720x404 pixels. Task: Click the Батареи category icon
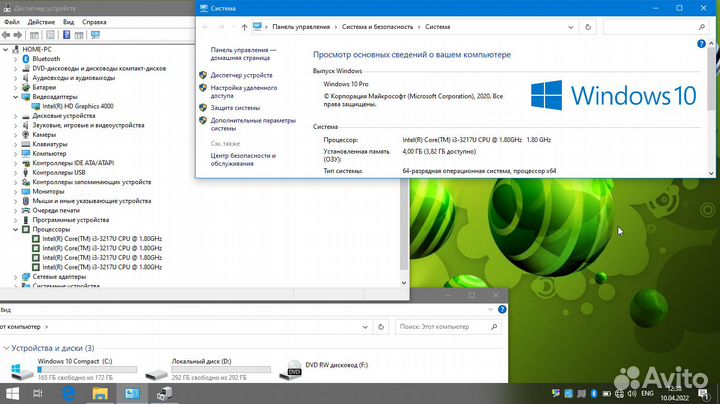(x=26, y=87)
